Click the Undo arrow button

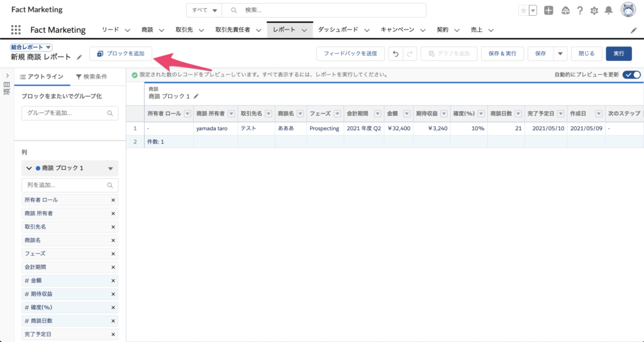point(396,54)
